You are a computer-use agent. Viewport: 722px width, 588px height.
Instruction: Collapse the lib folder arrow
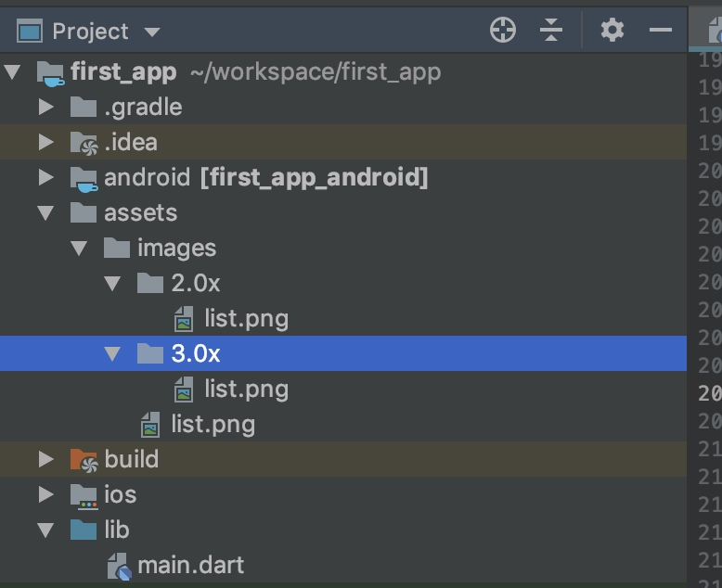coord(45,530)
